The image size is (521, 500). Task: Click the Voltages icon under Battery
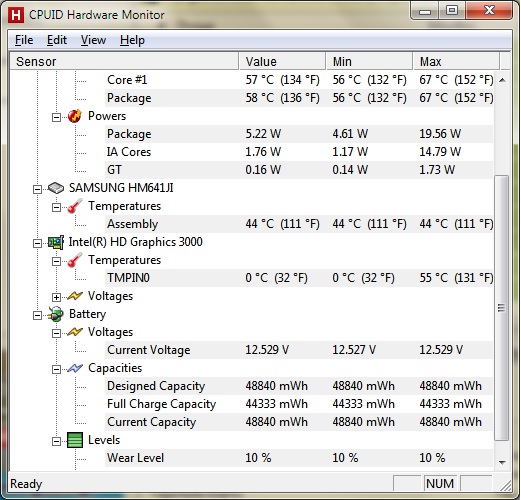(75, 332)
